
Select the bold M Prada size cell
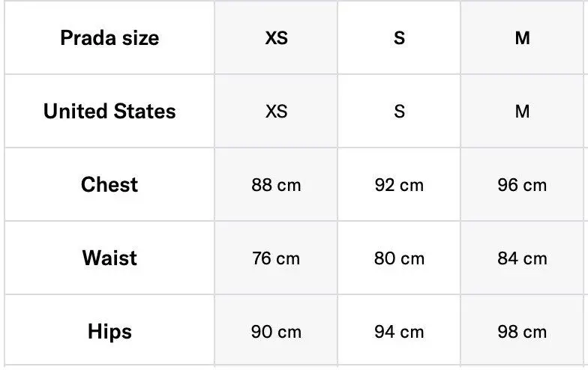pos(522,38)
